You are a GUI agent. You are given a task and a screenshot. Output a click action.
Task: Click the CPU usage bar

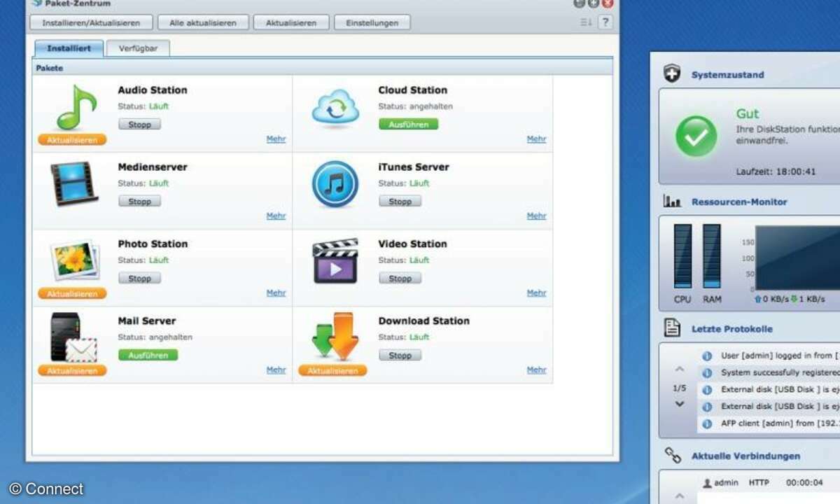pyautogui.click(x=682, y=256)
